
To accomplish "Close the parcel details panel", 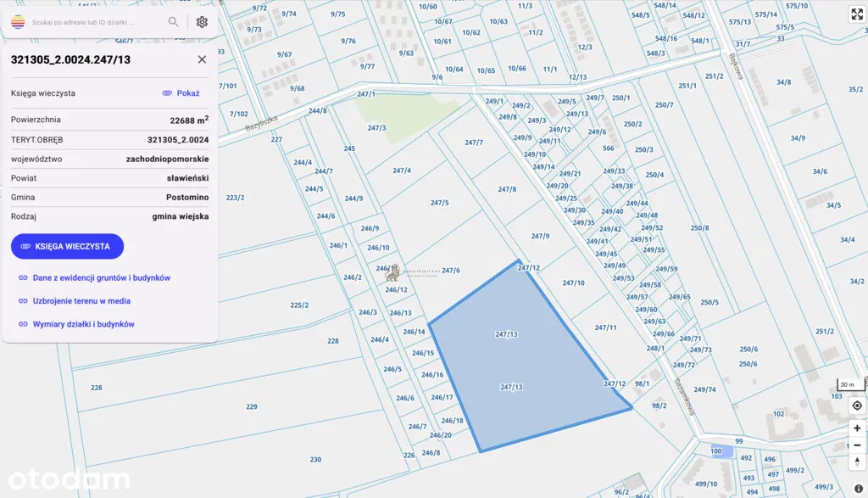I will [202, 59].
